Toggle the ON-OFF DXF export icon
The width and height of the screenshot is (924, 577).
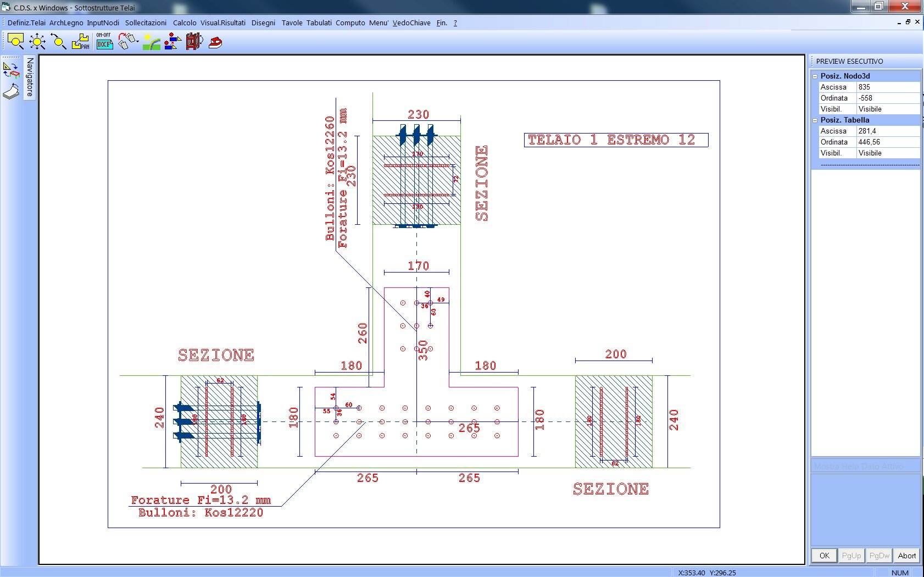pyautogui.click(x=104, y=42)
